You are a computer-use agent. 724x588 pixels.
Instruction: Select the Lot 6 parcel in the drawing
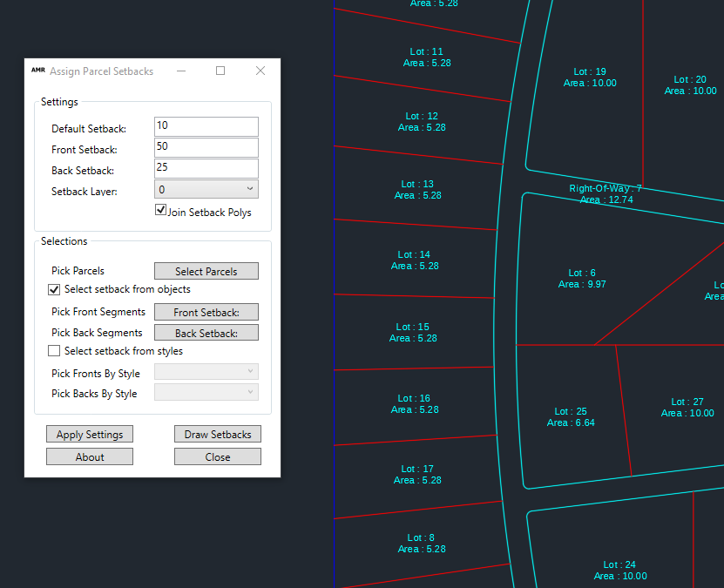click(x=581, y=278)
